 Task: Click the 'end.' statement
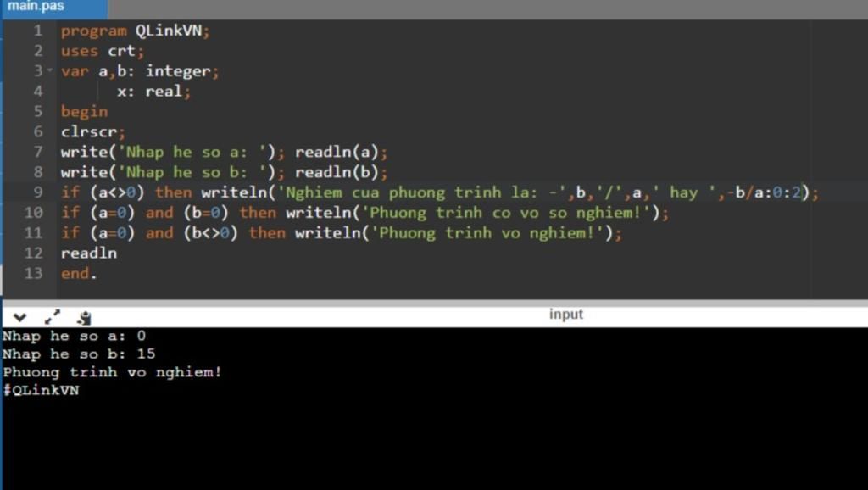[79, 274]
